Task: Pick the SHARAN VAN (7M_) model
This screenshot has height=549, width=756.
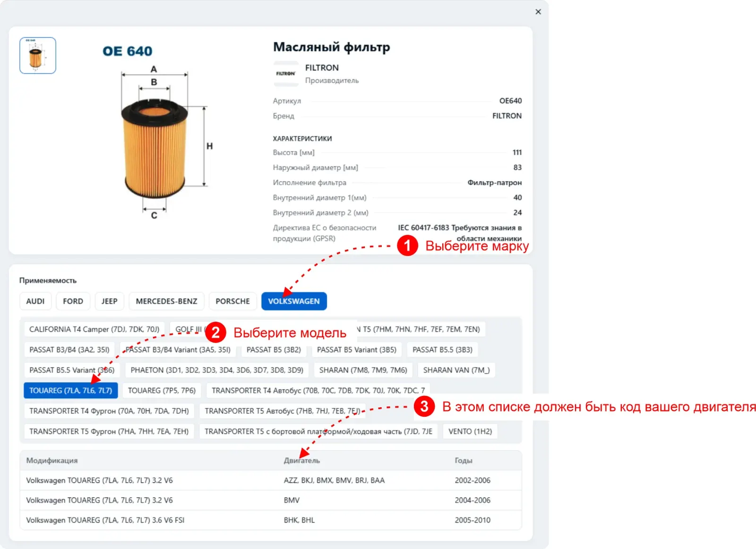Action: click(x=456, y=370)
